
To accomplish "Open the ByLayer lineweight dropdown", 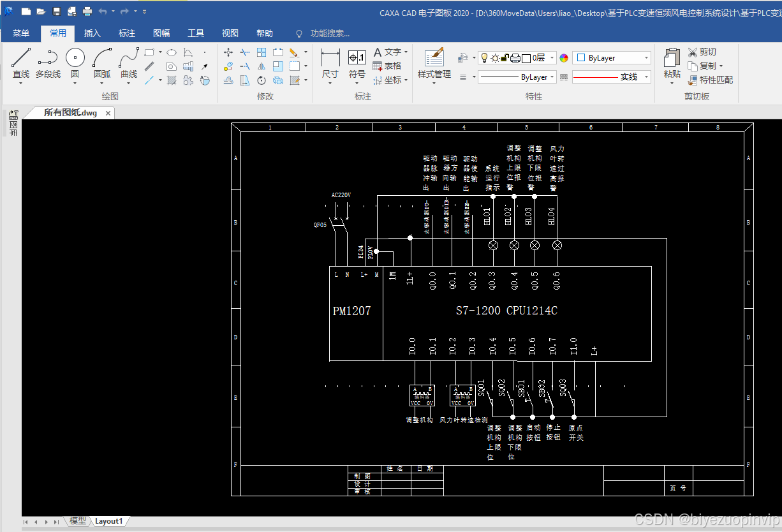I will 552,77.
